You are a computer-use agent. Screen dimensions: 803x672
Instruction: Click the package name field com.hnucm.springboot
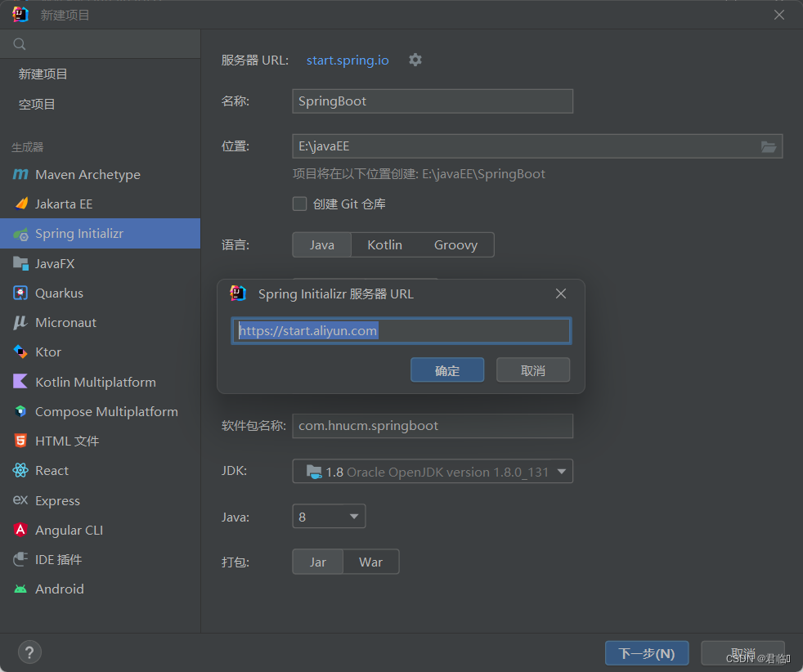coord(433,426)
